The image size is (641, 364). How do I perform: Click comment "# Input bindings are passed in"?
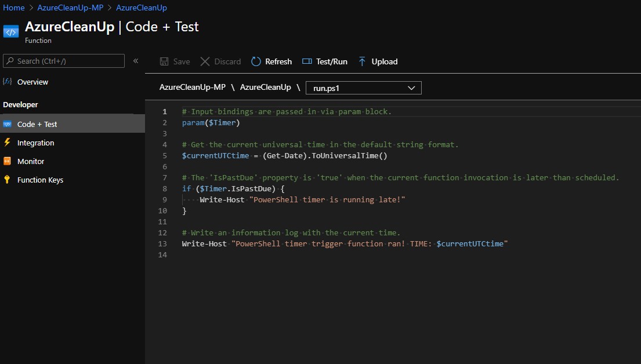(x=287, y=111)
